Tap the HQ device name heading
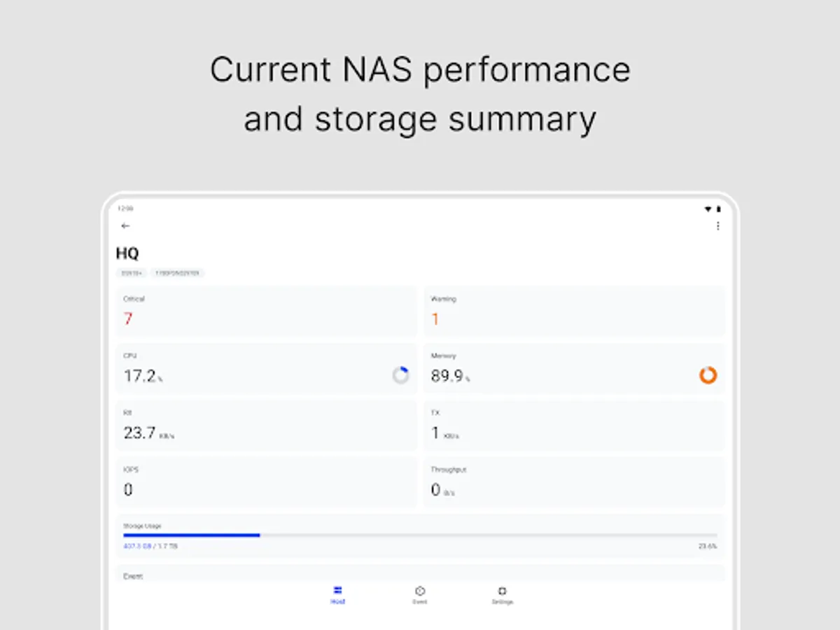Image resolution: width=840 pixels, height=630 pixels. (127, 253)
